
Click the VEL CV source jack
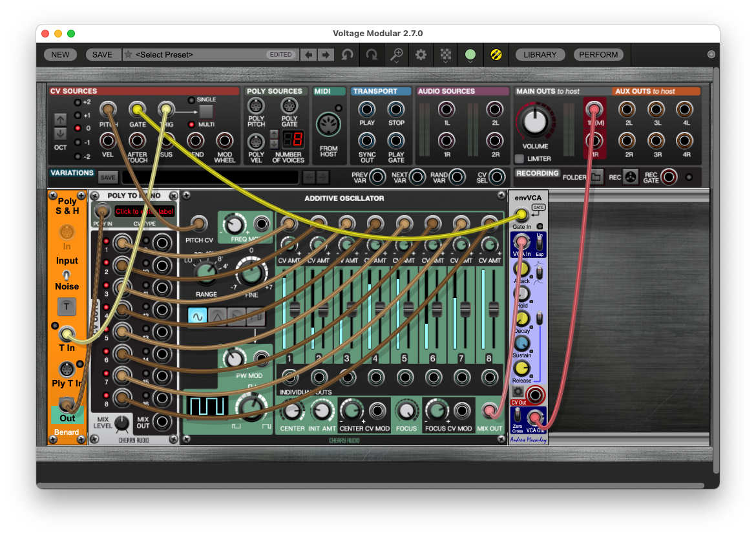[x=107, y=141]
